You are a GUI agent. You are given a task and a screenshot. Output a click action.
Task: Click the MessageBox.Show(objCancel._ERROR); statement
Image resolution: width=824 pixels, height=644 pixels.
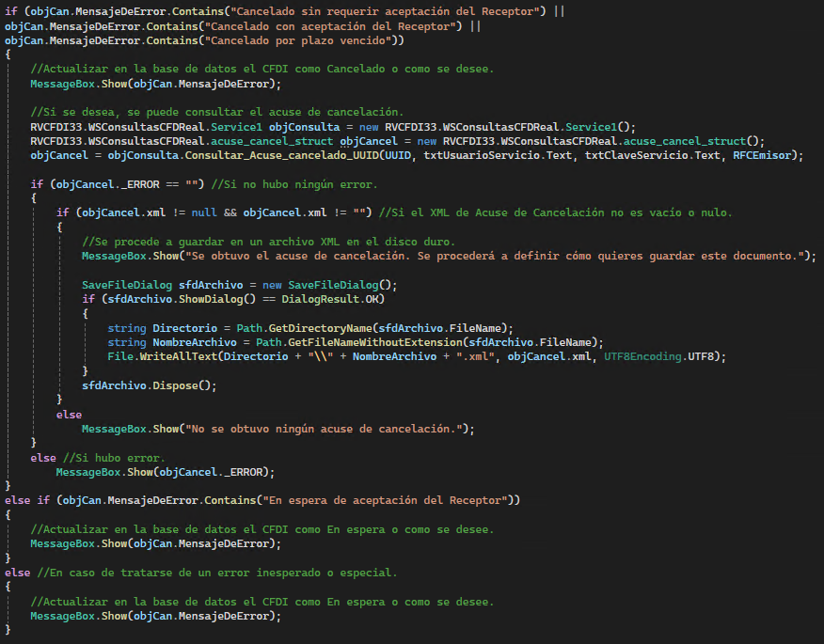click(x=166, y=472)
